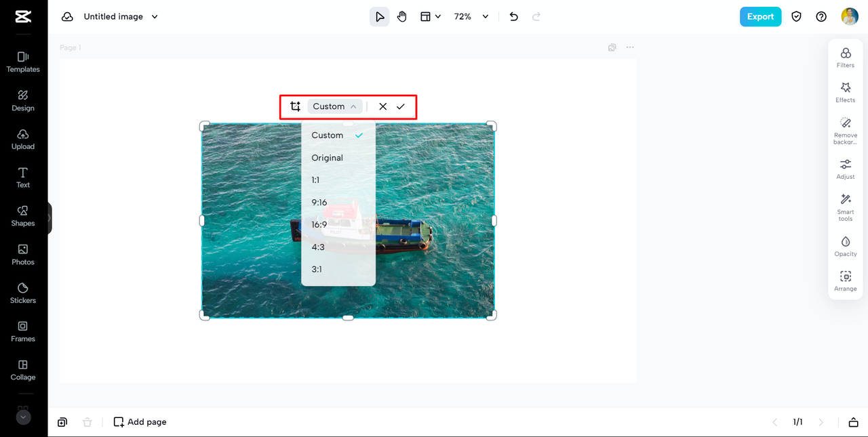
Task: Open Smart tools
Action: click(846, 207)
